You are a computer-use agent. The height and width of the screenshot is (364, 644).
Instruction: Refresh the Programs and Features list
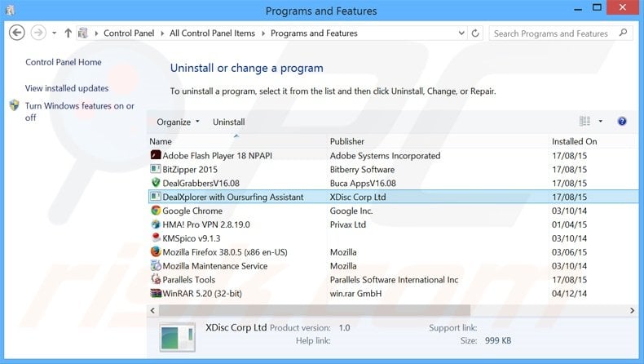(x=475, y=33)
